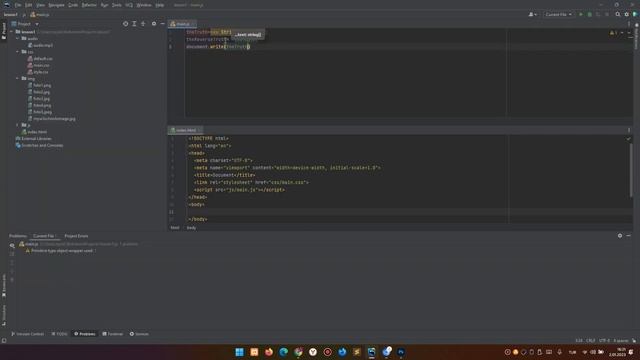Select index.html in project tree
This screenshot has width=640, height=360.
37,132
